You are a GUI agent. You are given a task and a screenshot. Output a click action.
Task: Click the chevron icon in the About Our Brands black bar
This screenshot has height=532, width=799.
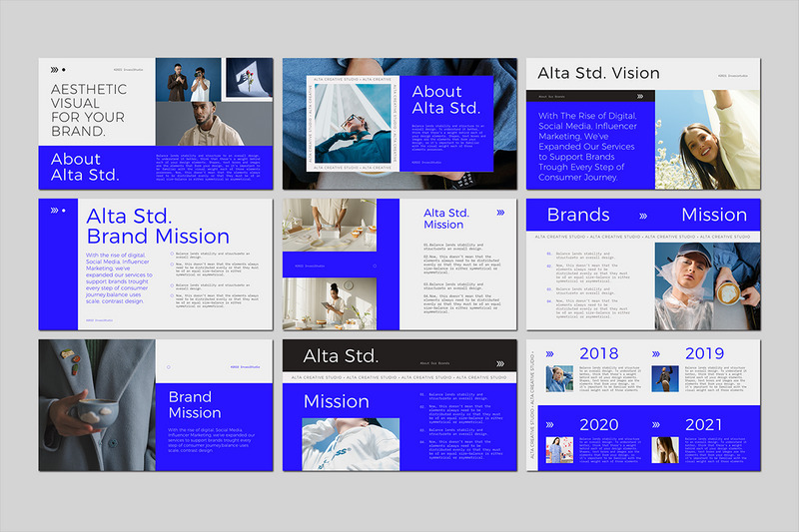click(x=640, y=96)
